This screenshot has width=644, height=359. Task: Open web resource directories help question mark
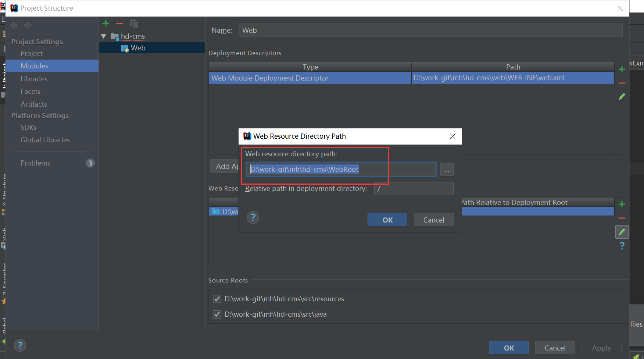point(622,246)
